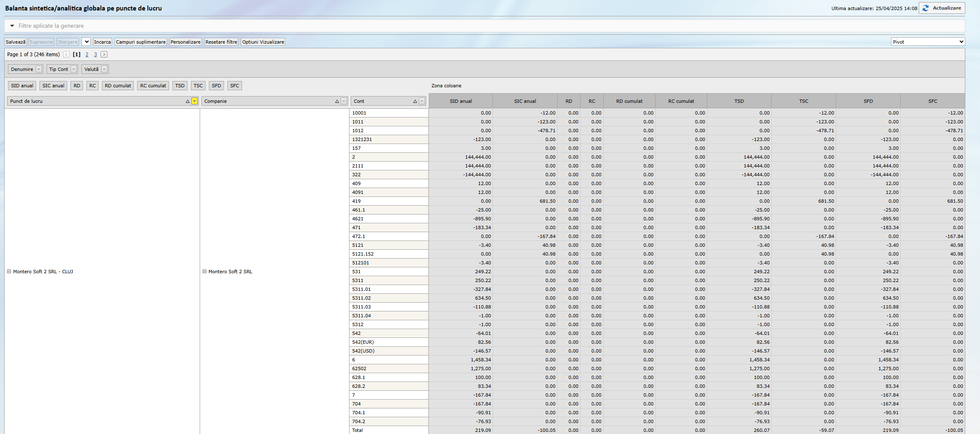Click the Valută field filter icon

coord(104,69)
